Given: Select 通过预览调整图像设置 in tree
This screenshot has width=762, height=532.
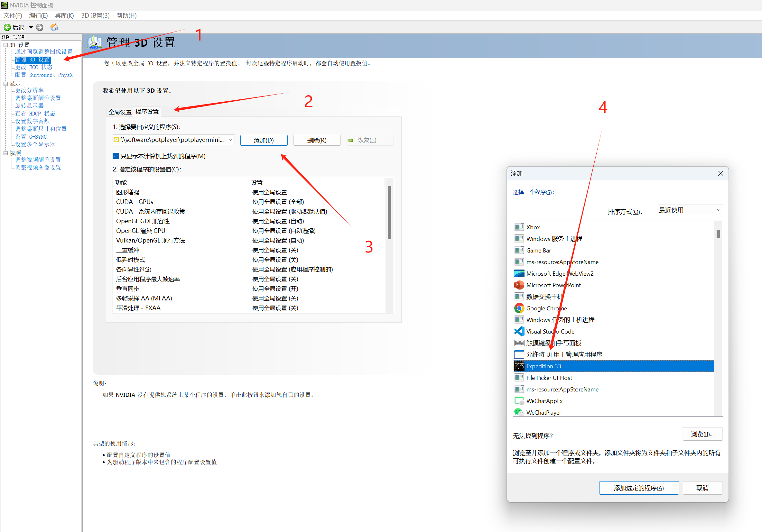Looking at the screenshot, I should click(44, 52).
